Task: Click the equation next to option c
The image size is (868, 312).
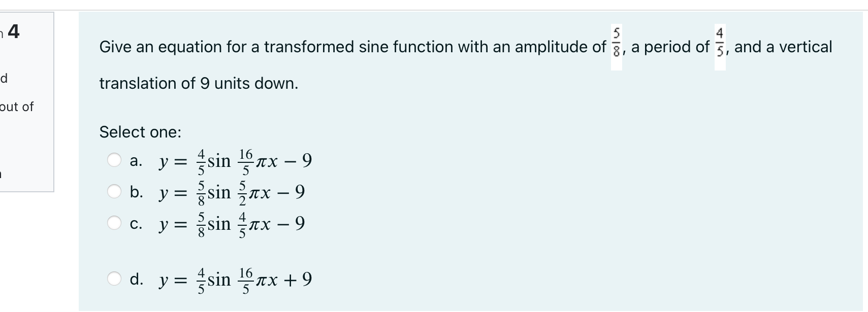Action: coord(231,223)
